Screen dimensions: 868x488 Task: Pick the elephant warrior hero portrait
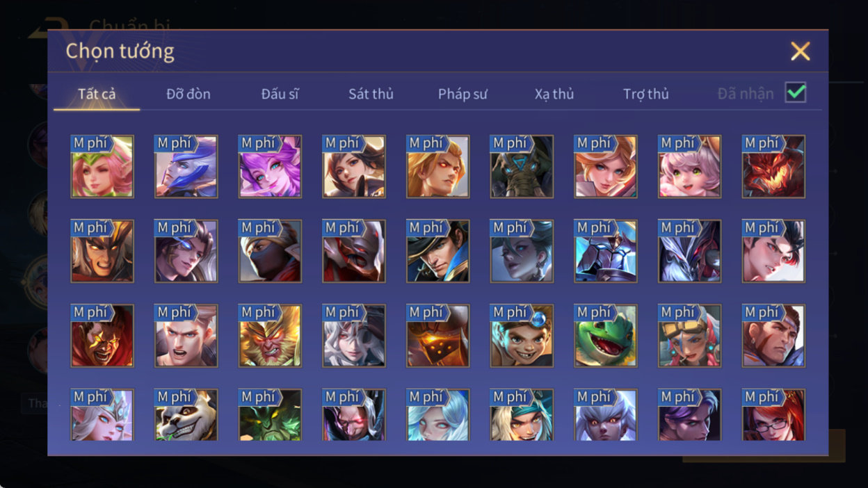click(x=522, y=167)
